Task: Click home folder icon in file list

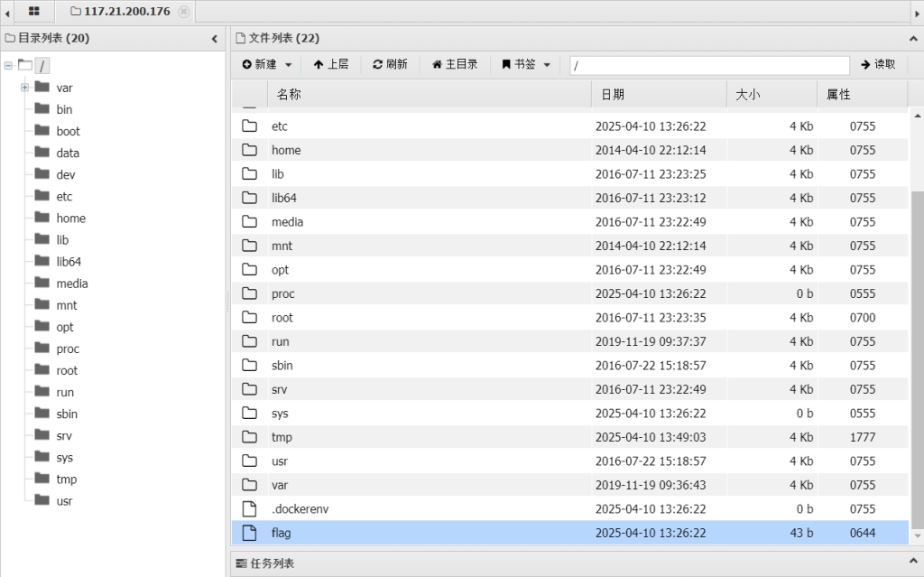Action: [x=250, y=150]
